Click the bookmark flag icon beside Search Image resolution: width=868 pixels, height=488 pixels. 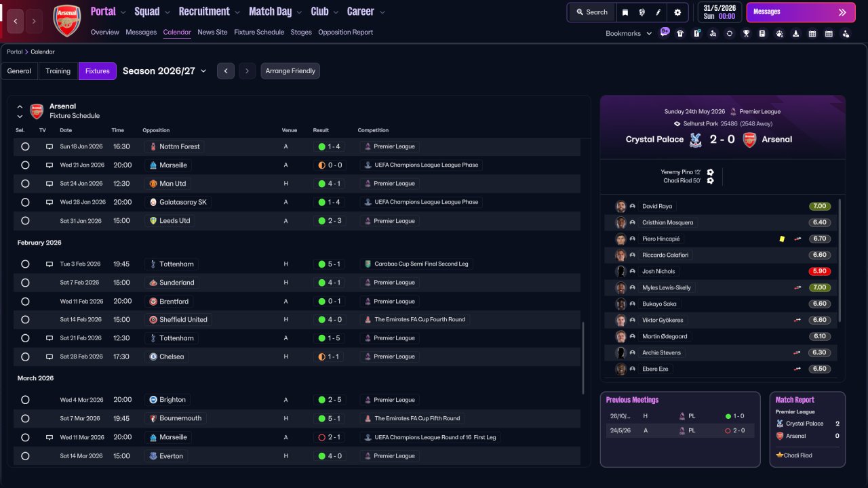[625, 12]
